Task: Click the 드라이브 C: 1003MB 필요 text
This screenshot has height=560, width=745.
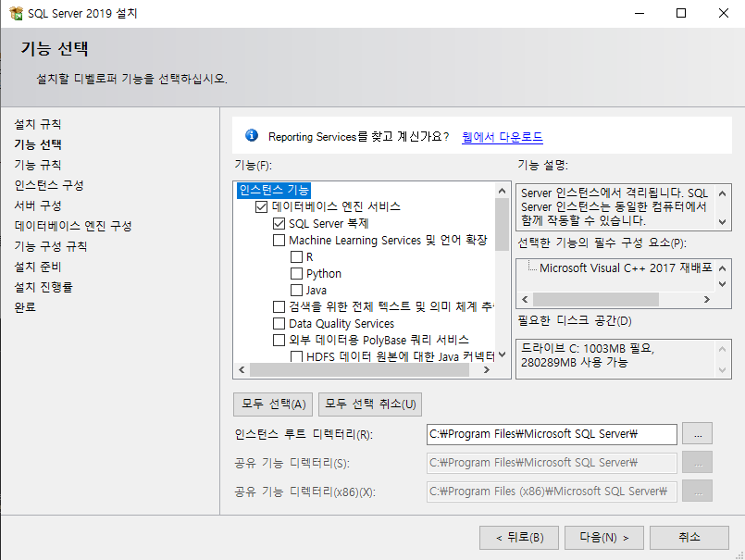Action: coord(588,348)
